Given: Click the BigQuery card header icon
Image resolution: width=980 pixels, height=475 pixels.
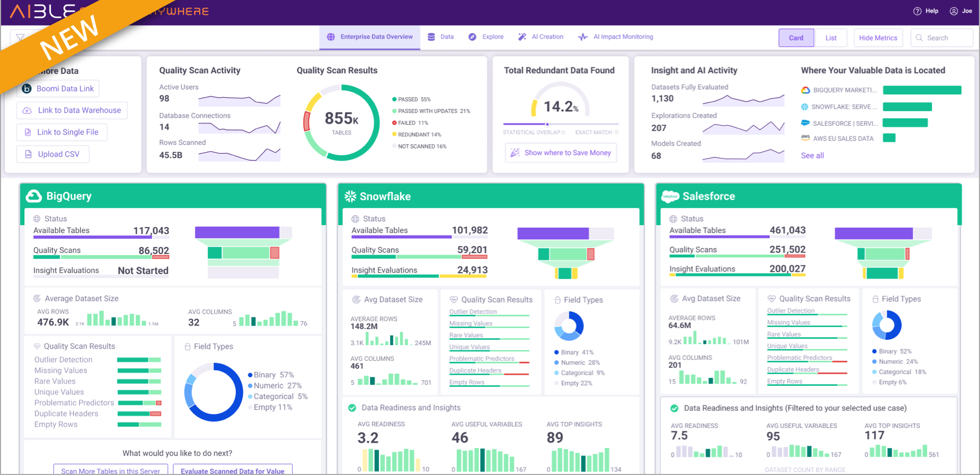Looking at the screenshot, I should coord(34,196).
